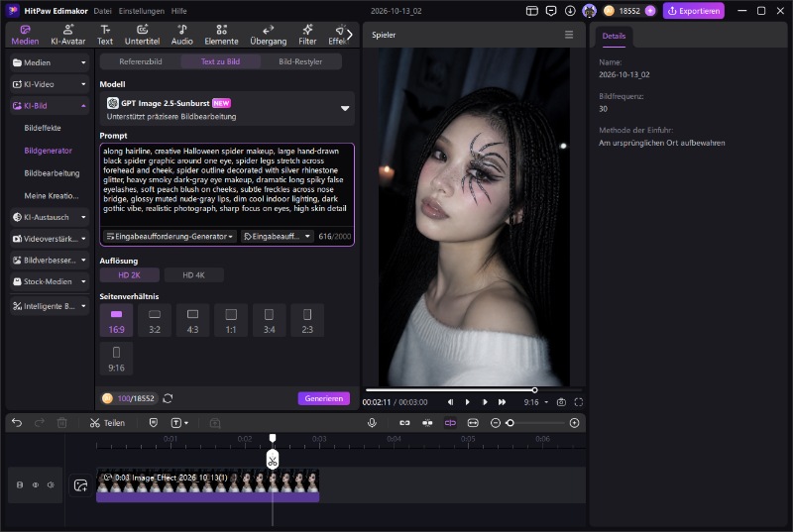This screenshot has height=532, width=793.
Task: Mute the timeline track
Action: tap(51, 485)
